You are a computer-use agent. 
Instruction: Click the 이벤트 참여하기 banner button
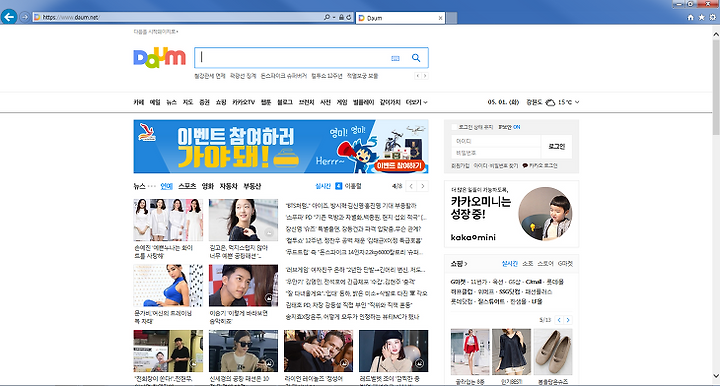pyautogui.click(x=399, y=165)
